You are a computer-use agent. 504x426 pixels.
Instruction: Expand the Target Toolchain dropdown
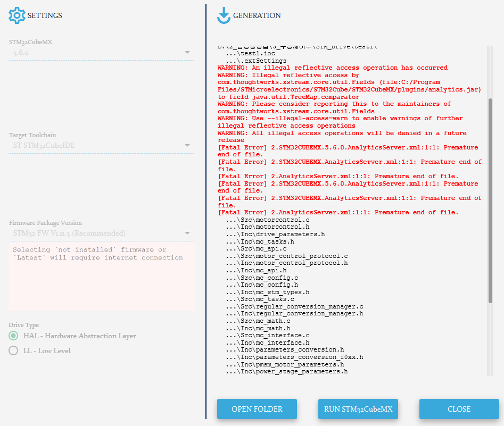[x=102, y=146]
